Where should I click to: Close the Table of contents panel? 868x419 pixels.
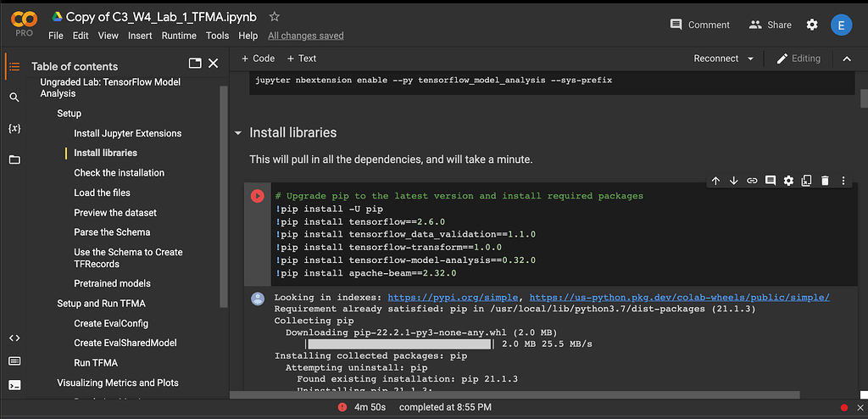click(x=214, y=63)
